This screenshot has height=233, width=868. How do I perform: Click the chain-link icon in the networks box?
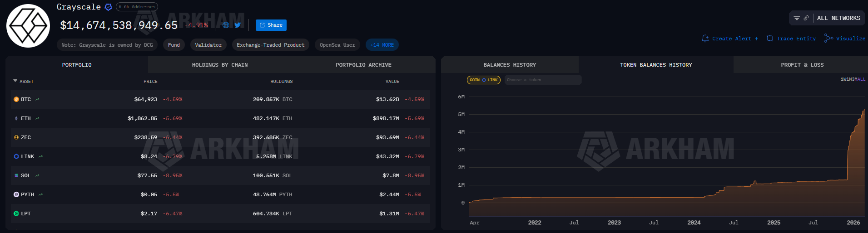(806, 18)
